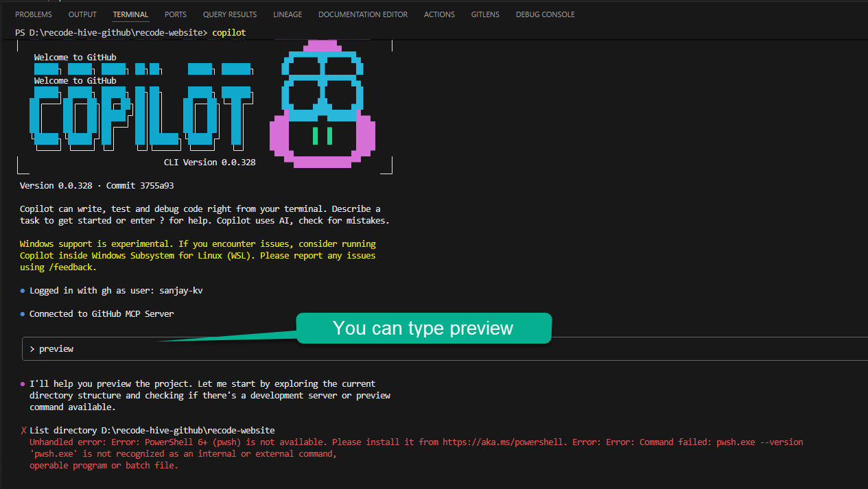Open the GITLENS tab
Screen dimensions: 868x489
click(485, 14)
